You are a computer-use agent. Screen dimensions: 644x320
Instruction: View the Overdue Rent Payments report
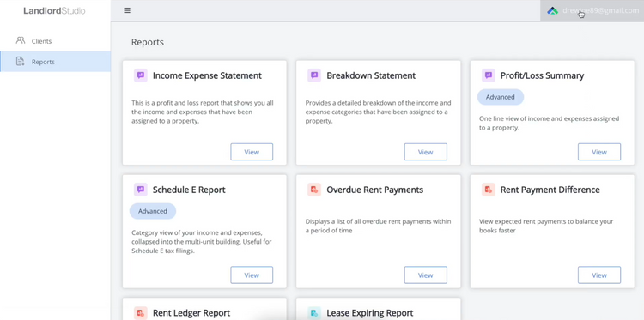(426, 275)
